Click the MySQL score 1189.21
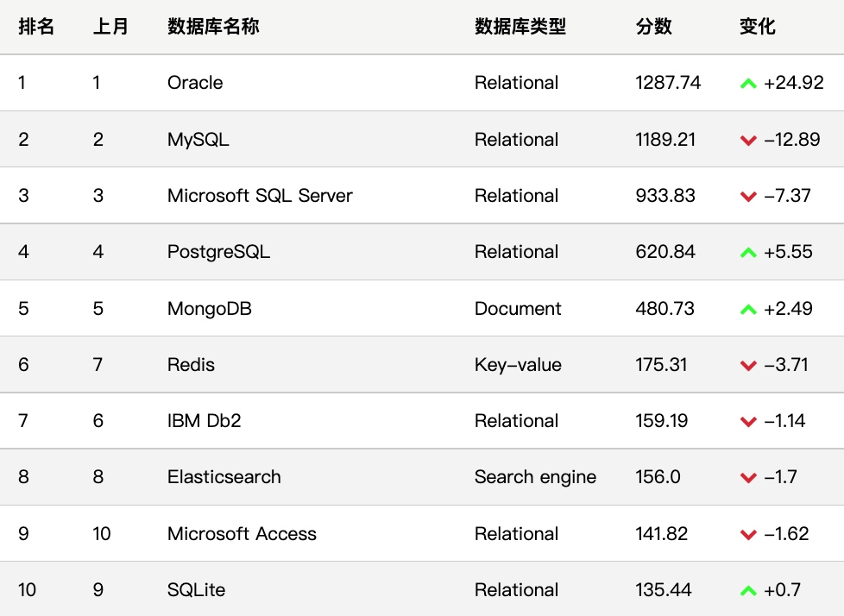Viewport: 844px width, 616px height. 665,140
